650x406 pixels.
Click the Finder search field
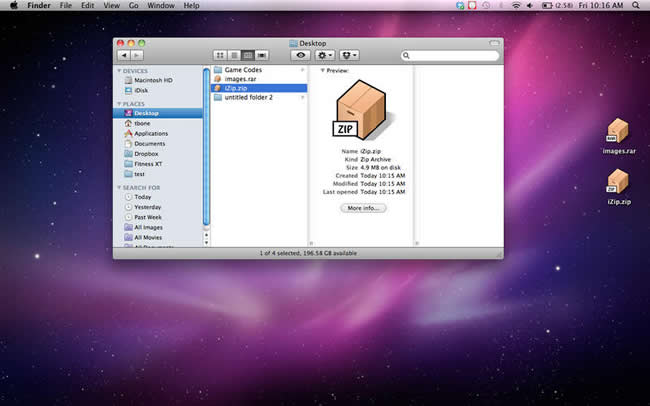click(x=450, y=56)
